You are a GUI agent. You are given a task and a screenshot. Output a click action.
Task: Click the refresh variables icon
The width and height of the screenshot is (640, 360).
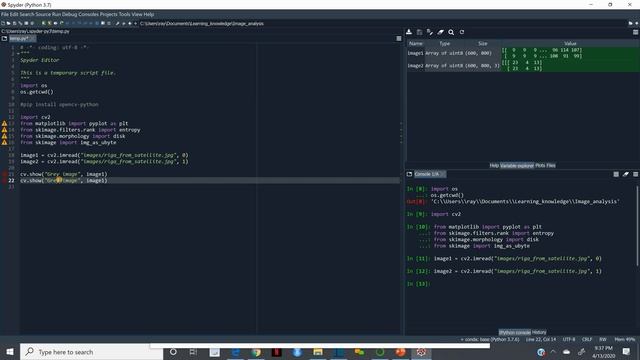click(x=462, y=32)
